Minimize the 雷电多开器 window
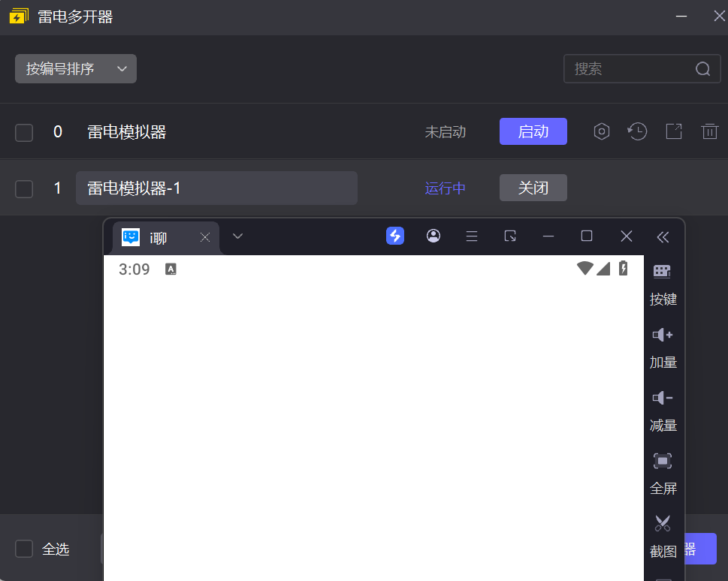 click(681, 17)
